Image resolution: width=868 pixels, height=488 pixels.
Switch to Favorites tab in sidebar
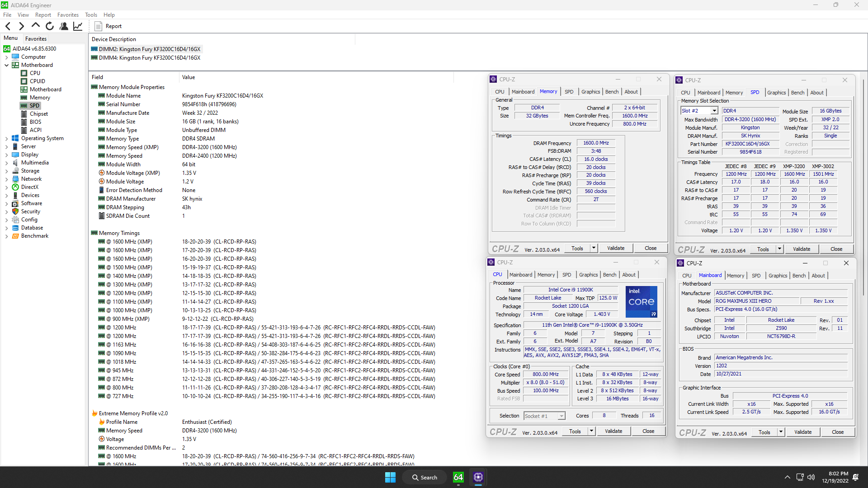(36, 39)
